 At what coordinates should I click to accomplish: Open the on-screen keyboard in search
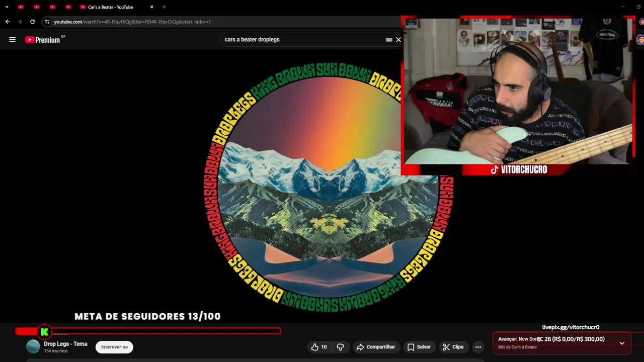pos(389,40)
